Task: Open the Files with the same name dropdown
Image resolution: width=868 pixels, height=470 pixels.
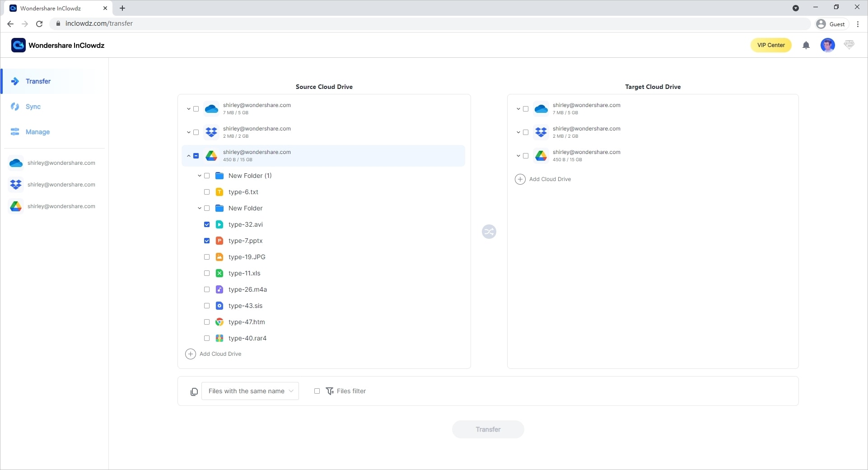Action: (x=250, y=391)
